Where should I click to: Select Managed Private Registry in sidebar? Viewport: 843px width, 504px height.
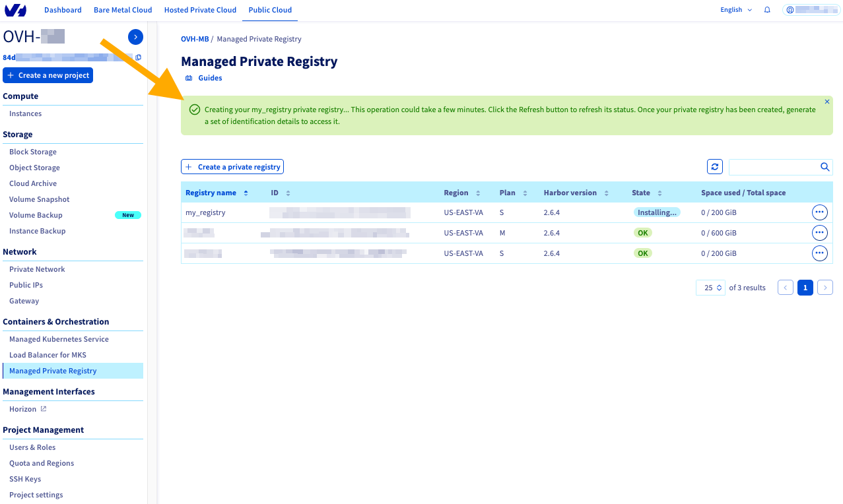[73, 371]
